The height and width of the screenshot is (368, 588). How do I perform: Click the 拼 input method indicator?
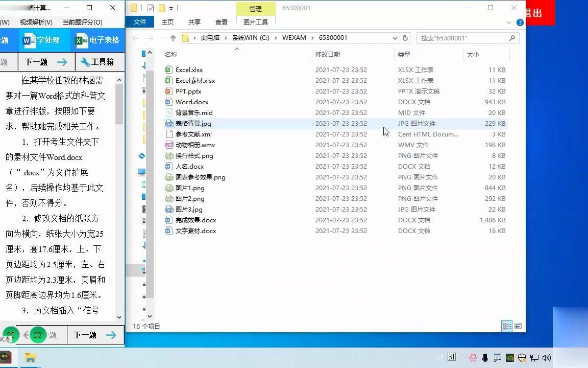[x=451, y=357]
